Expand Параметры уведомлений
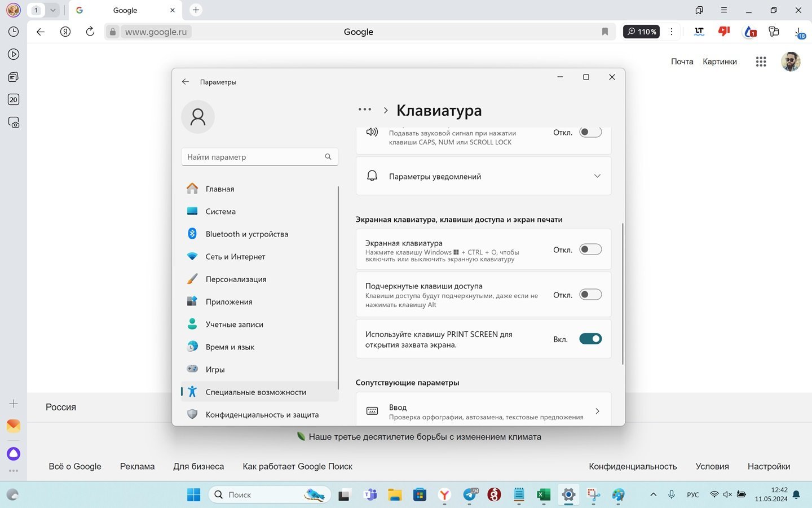 pos(483,177)
